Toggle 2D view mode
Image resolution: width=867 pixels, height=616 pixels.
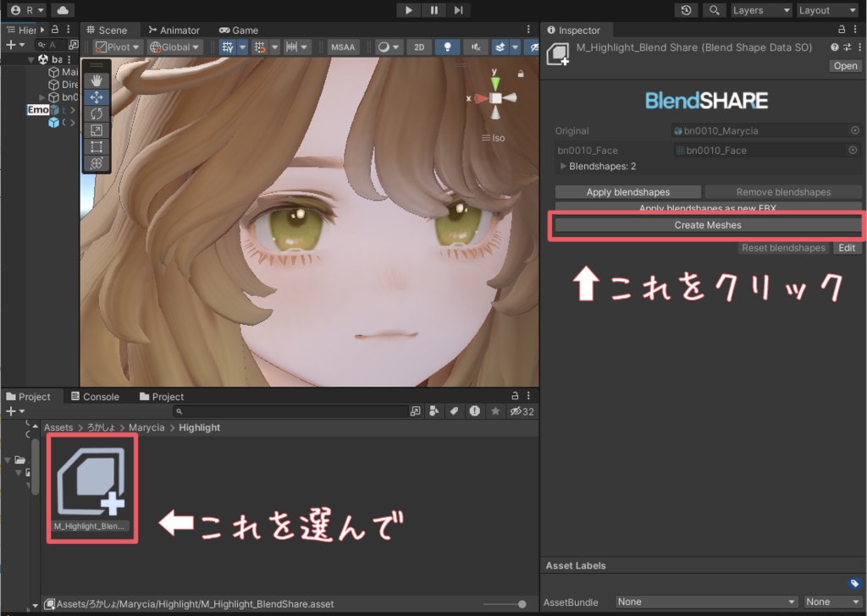click(x=419, y=47)
